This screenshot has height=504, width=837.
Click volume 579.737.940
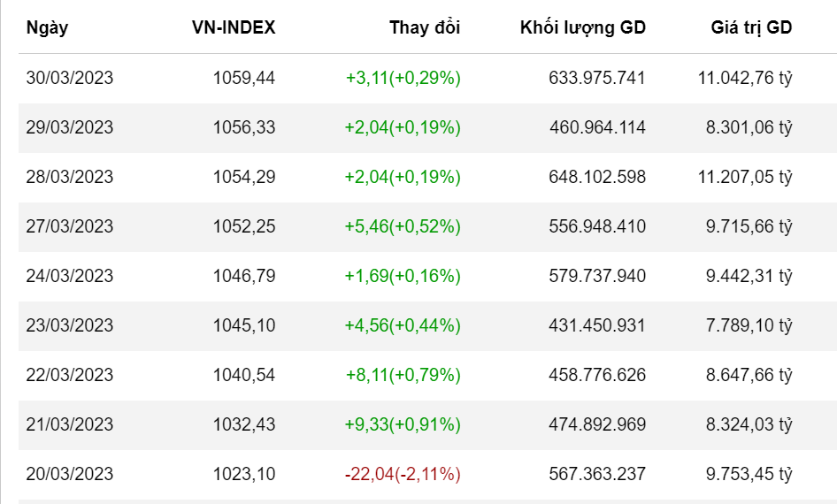pos(597,276)
